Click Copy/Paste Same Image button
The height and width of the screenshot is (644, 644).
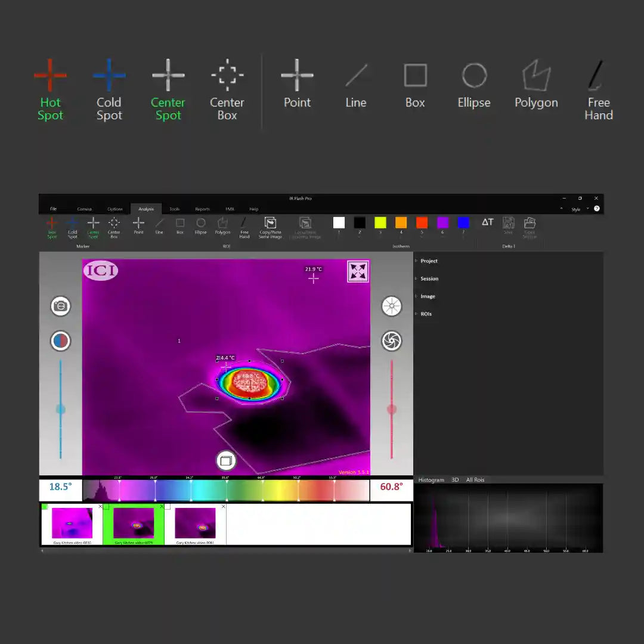(270, 226)
